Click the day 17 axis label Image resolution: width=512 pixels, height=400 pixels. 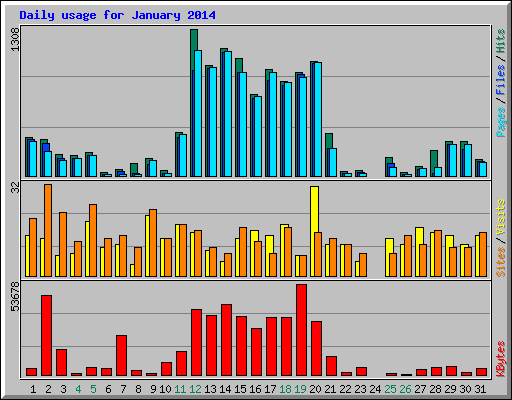[x=270, y=389]
